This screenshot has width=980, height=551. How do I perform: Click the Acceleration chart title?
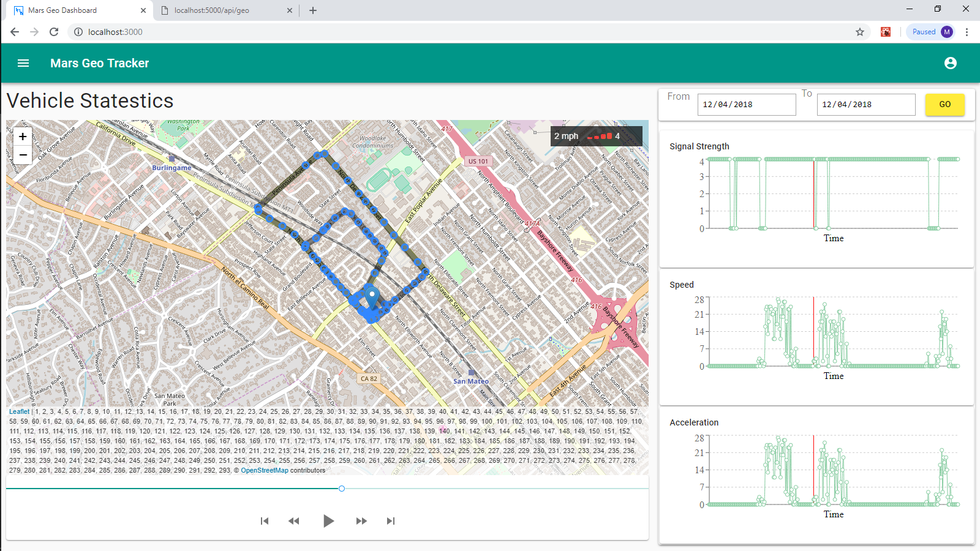[x=694, y=422]
